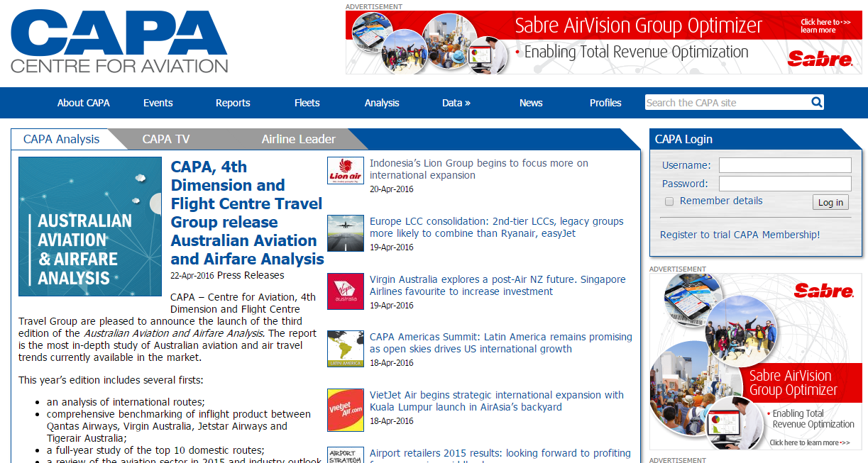Switch to the CAPA TV tab
The image size is (868, 463).
point(166,139)
